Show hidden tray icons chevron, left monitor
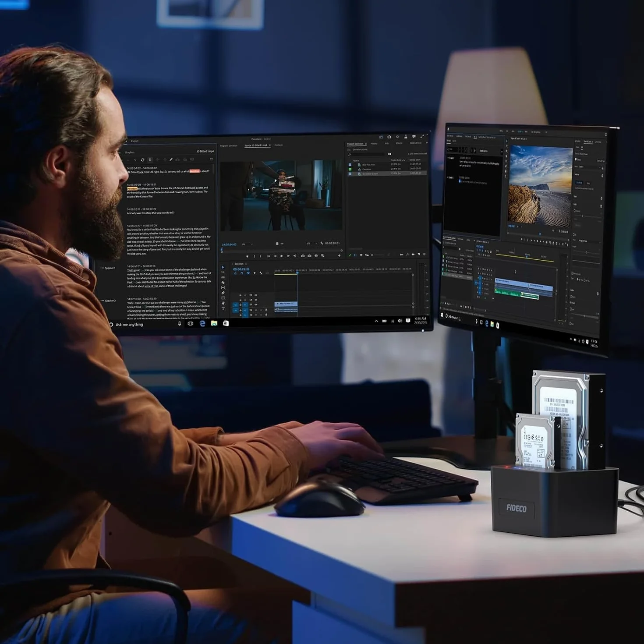 (x=376, y=321)
